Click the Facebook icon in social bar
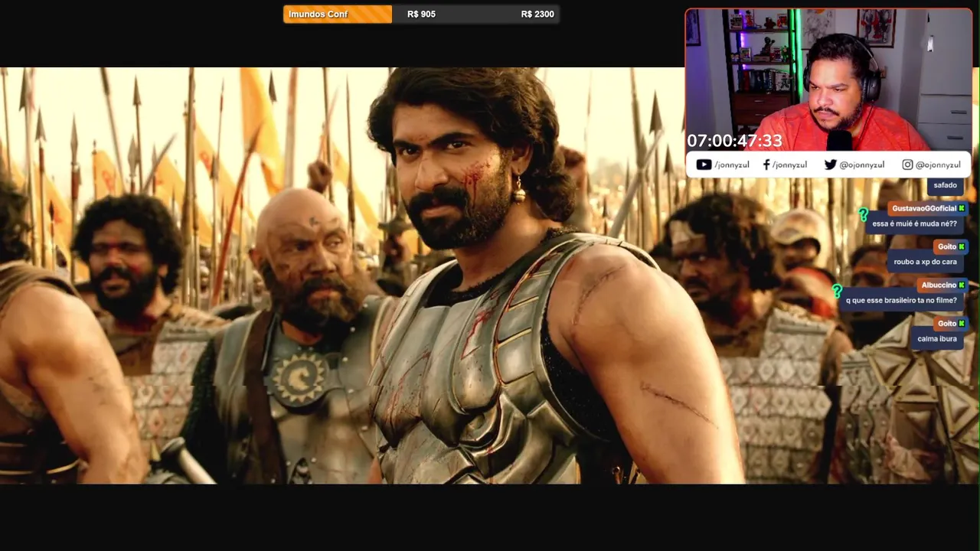Screen dimensions: 980x551 (766, 165)
